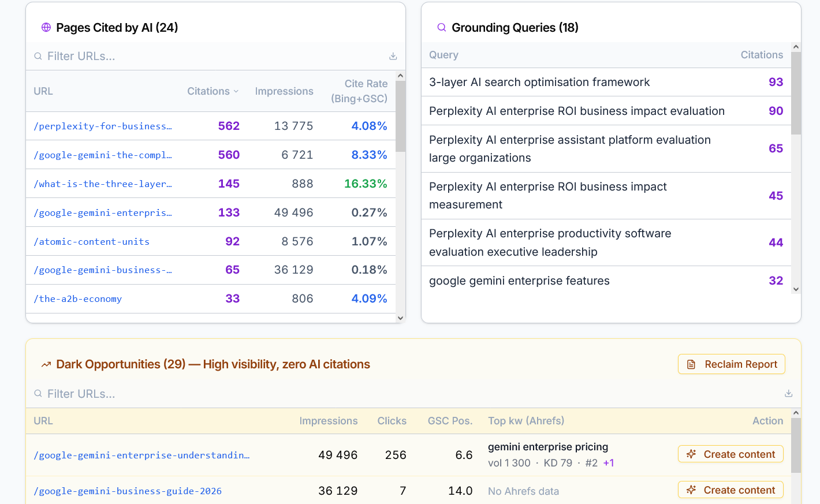Click the magnifier icon beside Grounding Queries

pos(442,27)
